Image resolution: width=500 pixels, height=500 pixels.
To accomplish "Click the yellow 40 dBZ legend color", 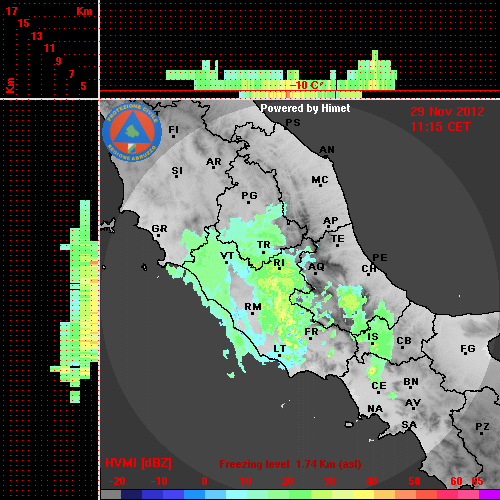I will click(x=363, y=495).
